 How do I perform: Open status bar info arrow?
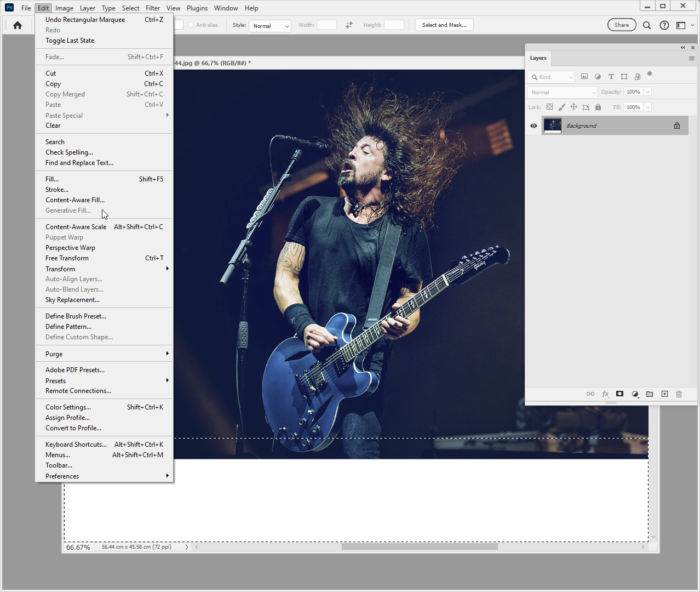click(x=187, y=547)
